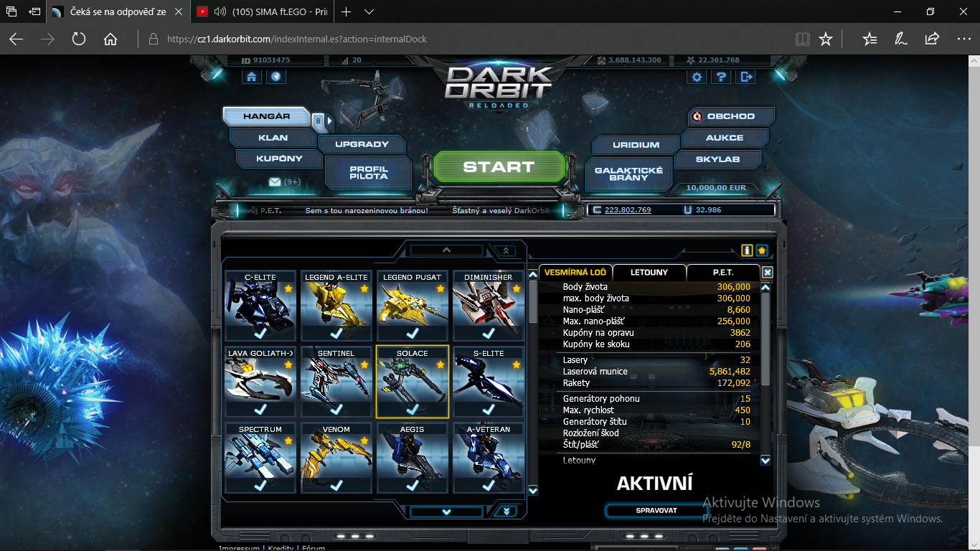Viewport: 980px width, 551px height.
Task: Click the logout door icon
Action: 747,77
